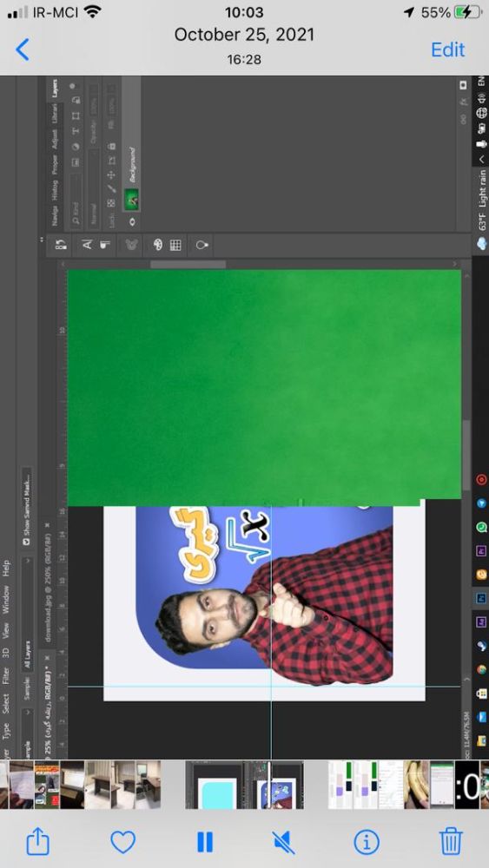Close the download.jpg document tab

click(x=47, y=525)
